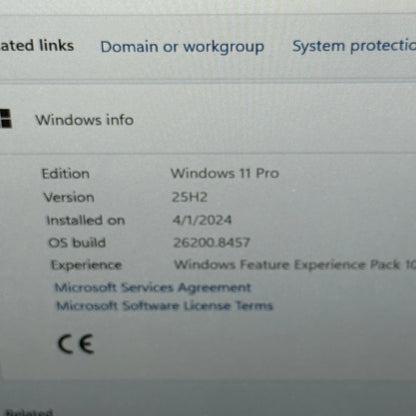416x416 pixels.
Task: Click the CE conformity mark
Action: [x=76, y=344]
